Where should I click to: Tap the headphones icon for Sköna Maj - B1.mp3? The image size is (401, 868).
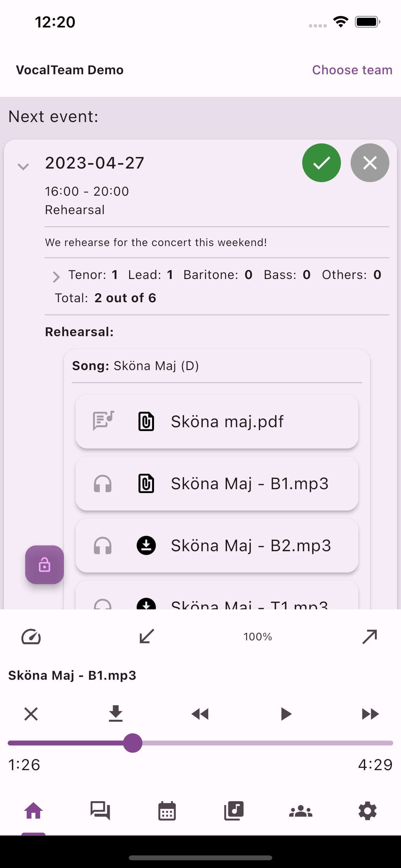(103, 483)
